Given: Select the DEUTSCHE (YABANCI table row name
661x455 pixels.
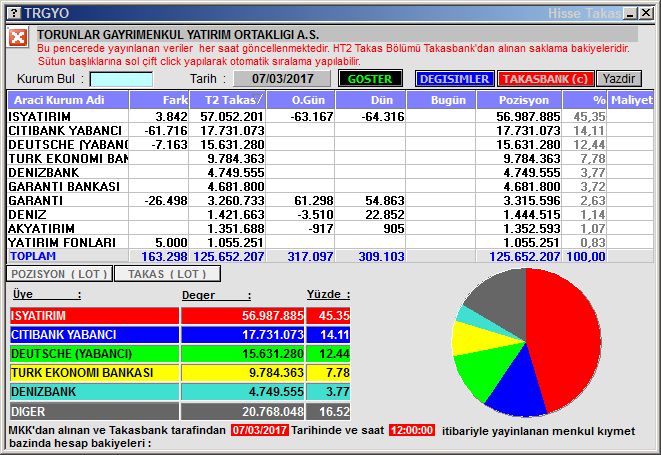Looking at the screenshot, I should pos(68,145).
